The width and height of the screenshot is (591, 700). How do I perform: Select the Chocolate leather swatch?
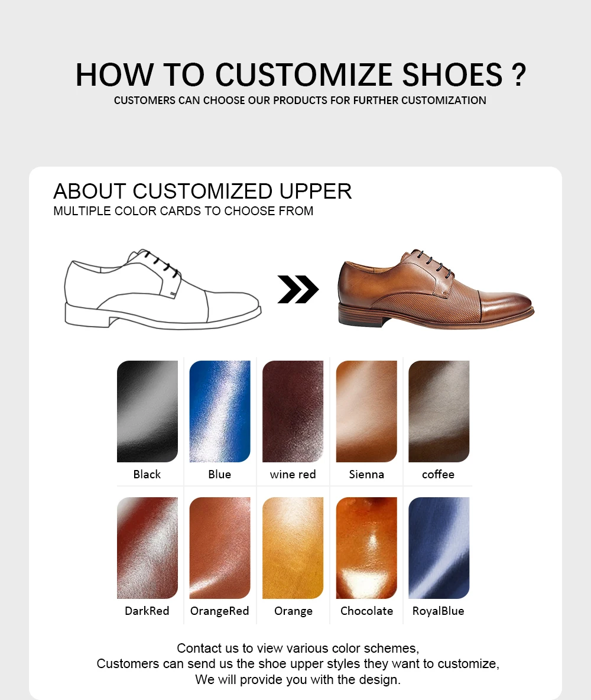pos(366,548)
